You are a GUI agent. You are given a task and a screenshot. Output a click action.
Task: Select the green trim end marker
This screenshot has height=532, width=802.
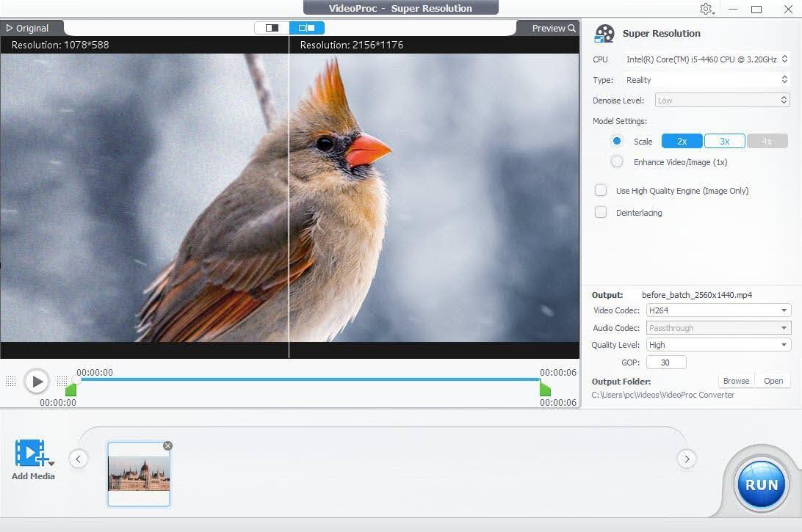click(x=545, y=390)
